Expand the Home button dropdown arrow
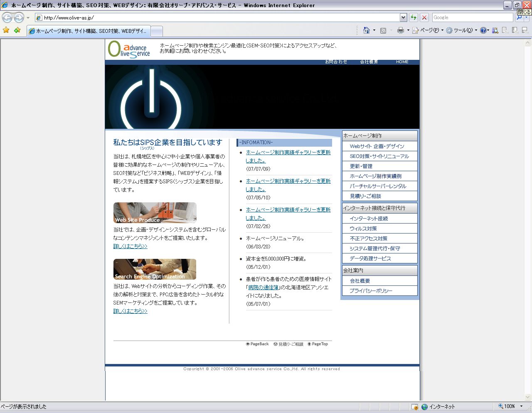This screenshot has width=532, height=413. pyautogui.click(x=374, y=30)
